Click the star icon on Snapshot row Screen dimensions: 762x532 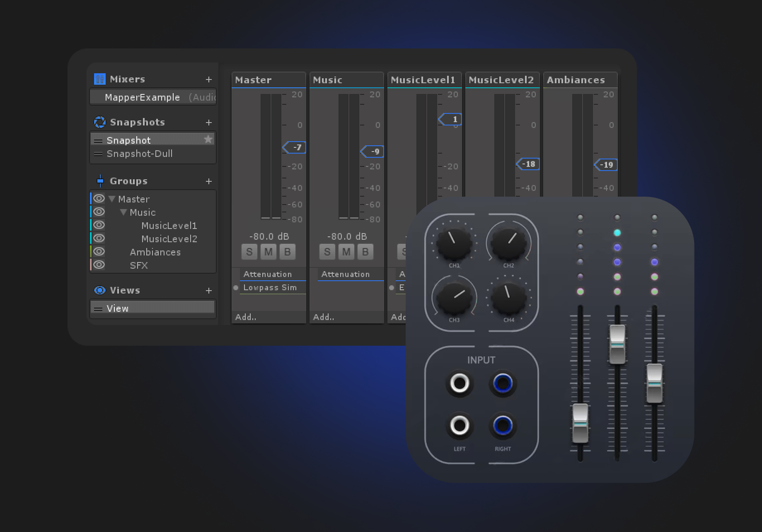[208, 140]
